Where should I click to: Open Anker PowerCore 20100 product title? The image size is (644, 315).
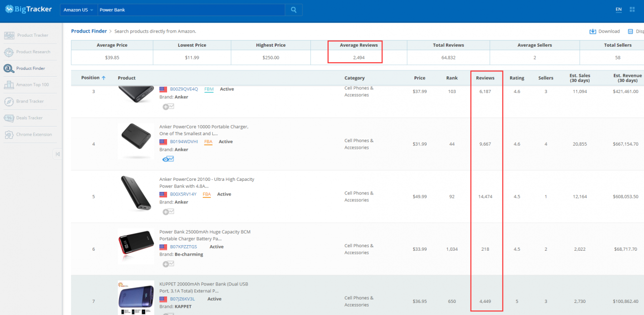tap(207, 183)
